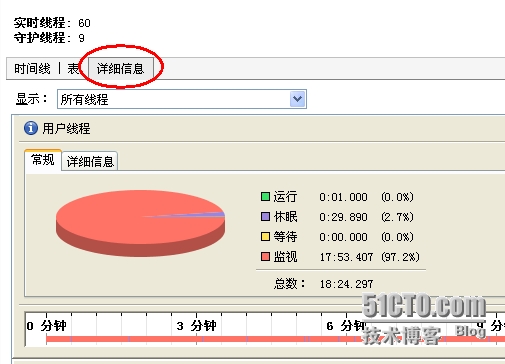Click the 97.2% percentage for 监视
Viewport: 505px width, 364px height.
[400, 257]
